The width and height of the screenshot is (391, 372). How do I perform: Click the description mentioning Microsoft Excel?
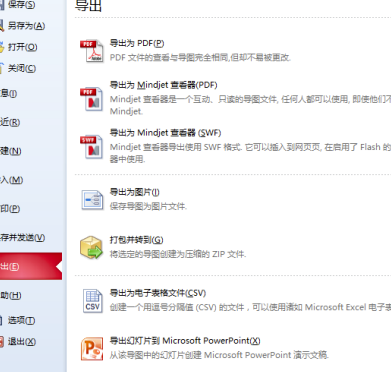250,307
